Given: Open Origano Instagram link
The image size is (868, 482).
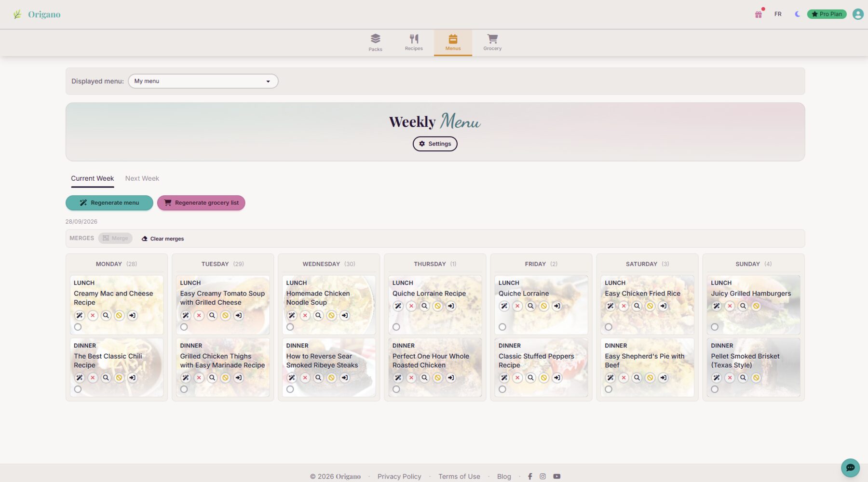Looking at the screenshot, I should coord(542,476).
